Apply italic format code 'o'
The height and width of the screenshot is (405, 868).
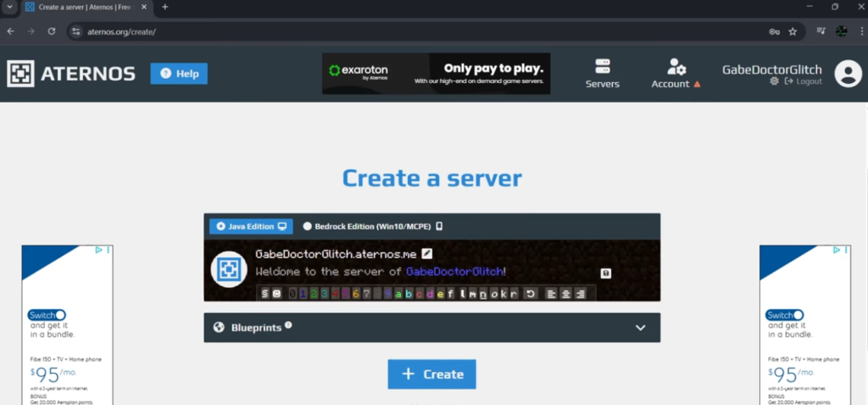coord(494,294)
